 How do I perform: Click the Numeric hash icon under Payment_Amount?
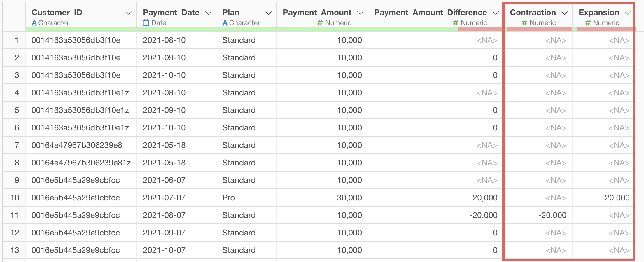coord(320,23)
